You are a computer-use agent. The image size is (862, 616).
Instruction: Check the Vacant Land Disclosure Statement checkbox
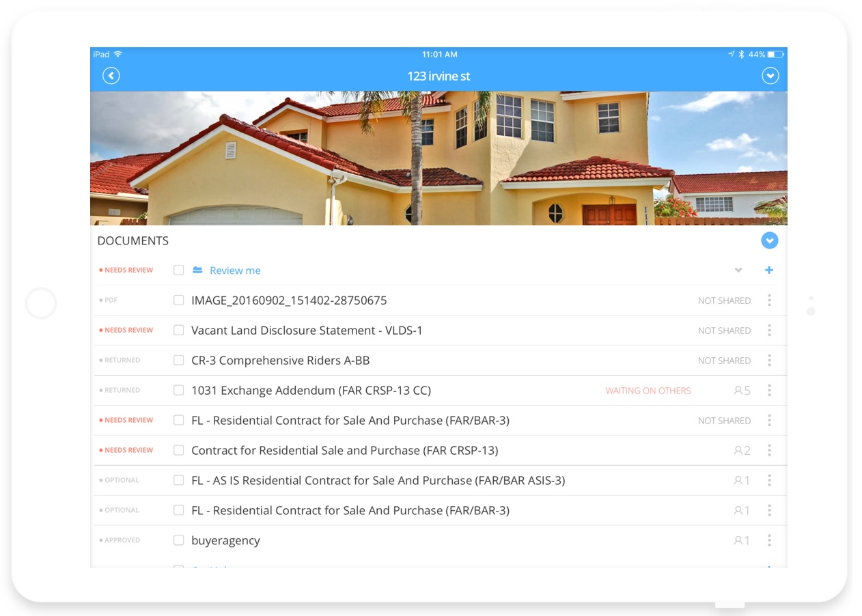click(x=178, y=330)
